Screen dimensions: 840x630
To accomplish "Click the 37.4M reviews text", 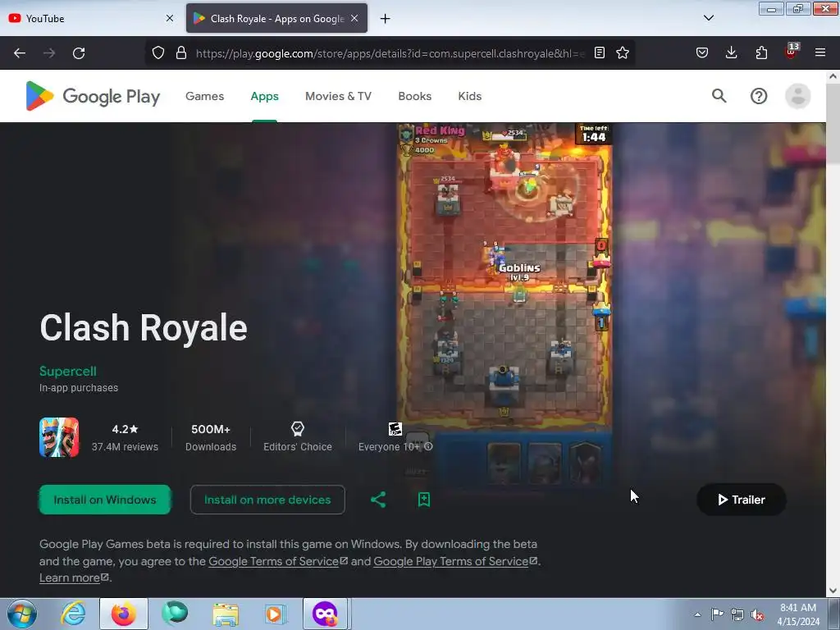I will click(x=125, y=447).
